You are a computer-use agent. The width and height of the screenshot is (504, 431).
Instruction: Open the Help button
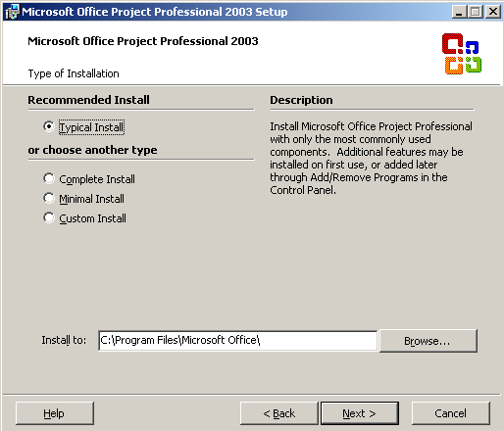click(55, 413)
